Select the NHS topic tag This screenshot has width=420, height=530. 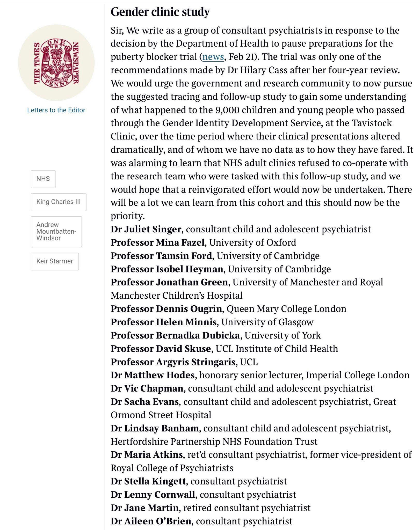click(43, 179)
